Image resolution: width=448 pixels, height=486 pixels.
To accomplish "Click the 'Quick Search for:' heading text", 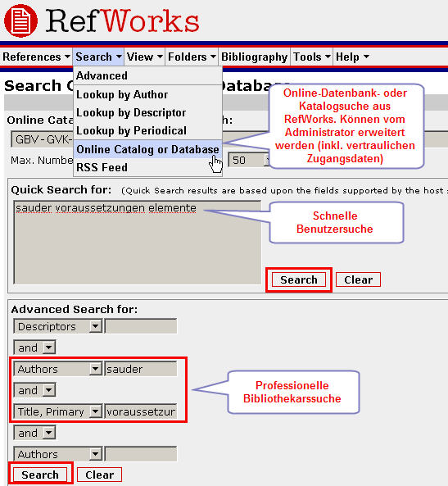I will 61,189.
